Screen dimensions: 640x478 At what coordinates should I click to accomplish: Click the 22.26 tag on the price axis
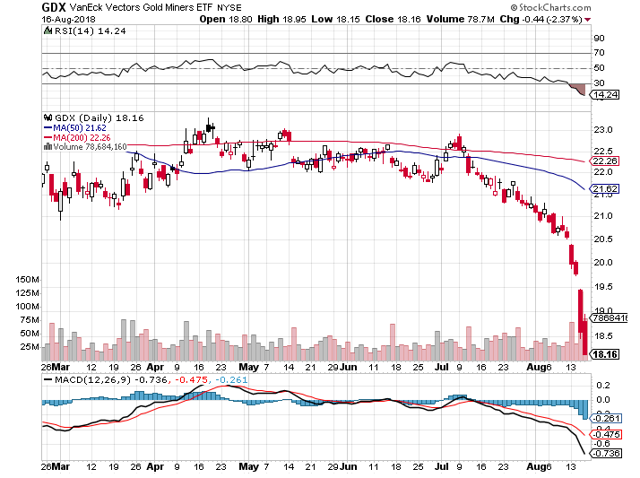605,161
